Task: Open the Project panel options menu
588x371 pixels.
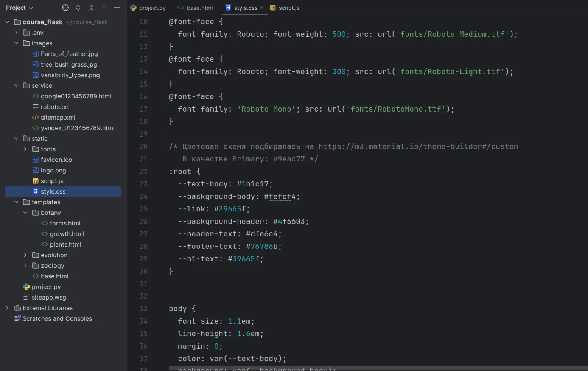Action: [x=104, y=8]
